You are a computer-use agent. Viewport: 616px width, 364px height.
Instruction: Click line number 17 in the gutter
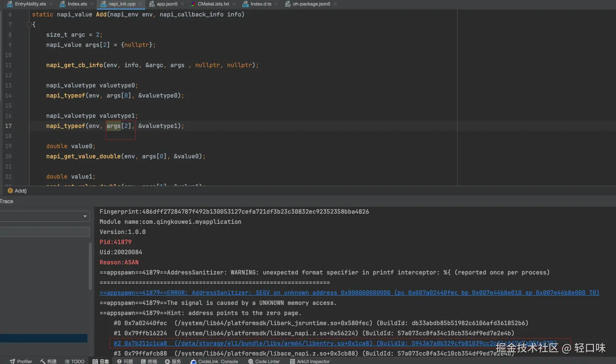pyautogui.click(x=8, y=126)
